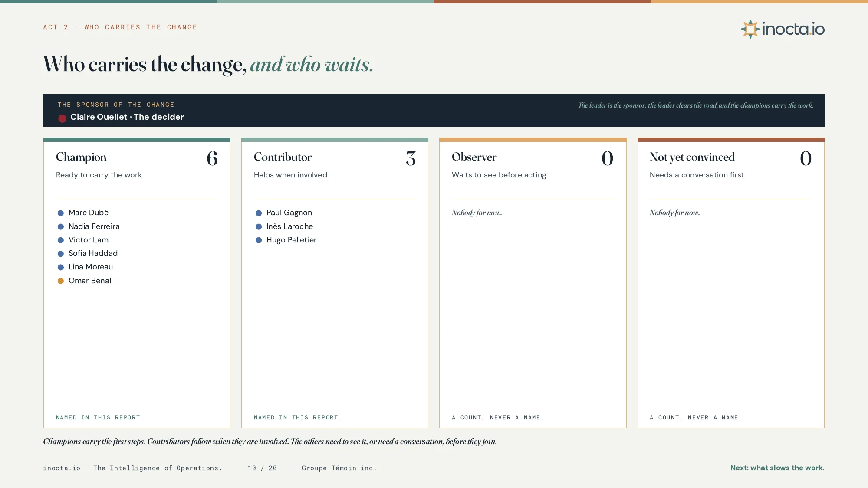
Task: Click the inocta.io star logo icon
Action: point(750,29)
